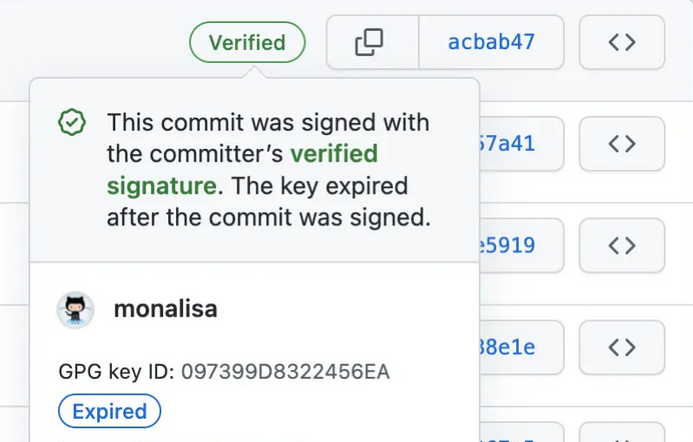This screenshot has height=442, width=693.
Task: Click GPG key ID value 097399D8322456EA
Action: tap(285, 372)
